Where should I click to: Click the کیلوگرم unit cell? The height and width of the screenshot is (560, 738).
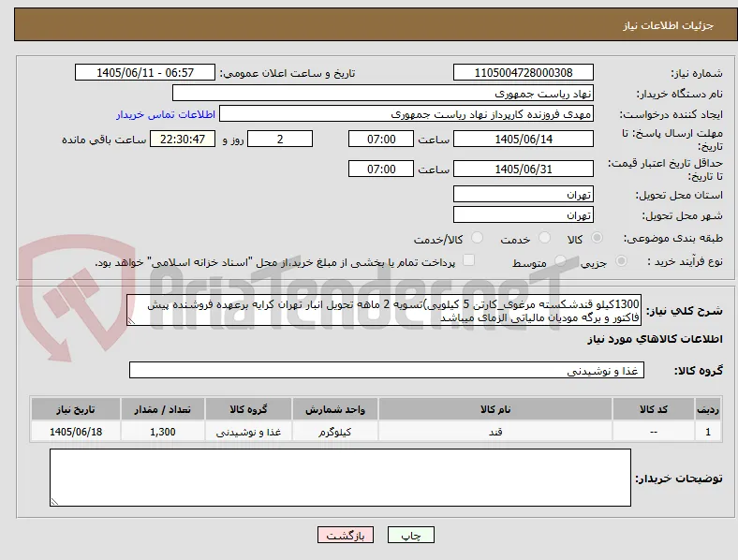[335, 432]
